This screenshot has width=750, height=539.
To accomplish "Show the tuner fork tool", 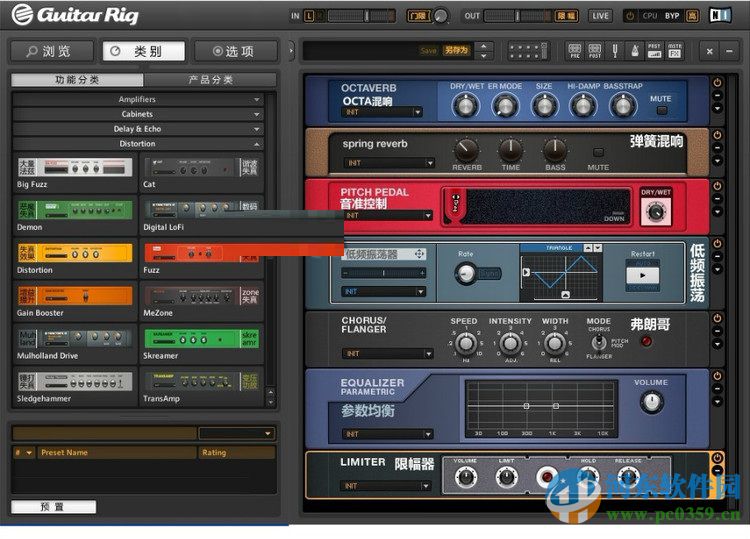I will click(x=615, y=50).
